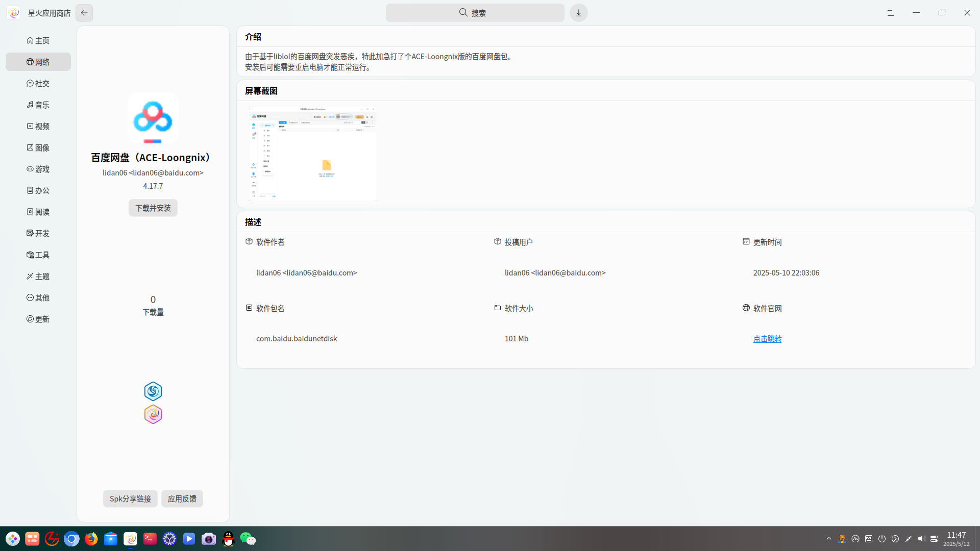Follow the 点击跳转 official site link
980x551 pixels.
click(x=767, y=339)
